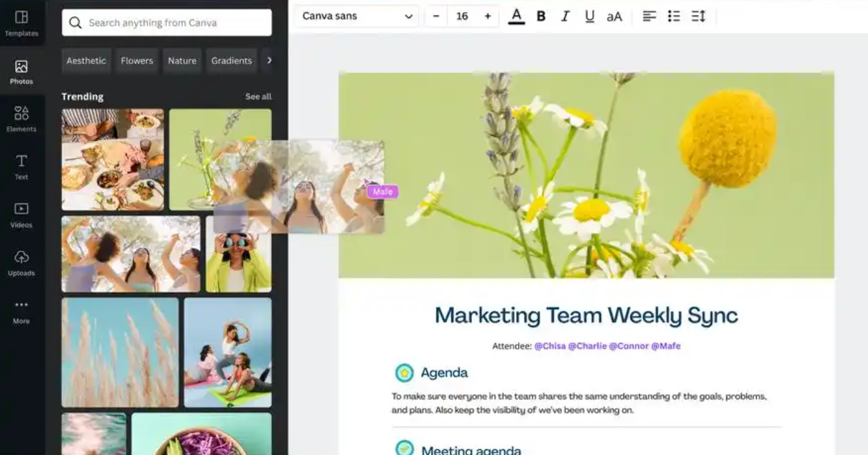868x455 pixels.
Task: Toggle italic formatting
Action: tap(565, 16)
